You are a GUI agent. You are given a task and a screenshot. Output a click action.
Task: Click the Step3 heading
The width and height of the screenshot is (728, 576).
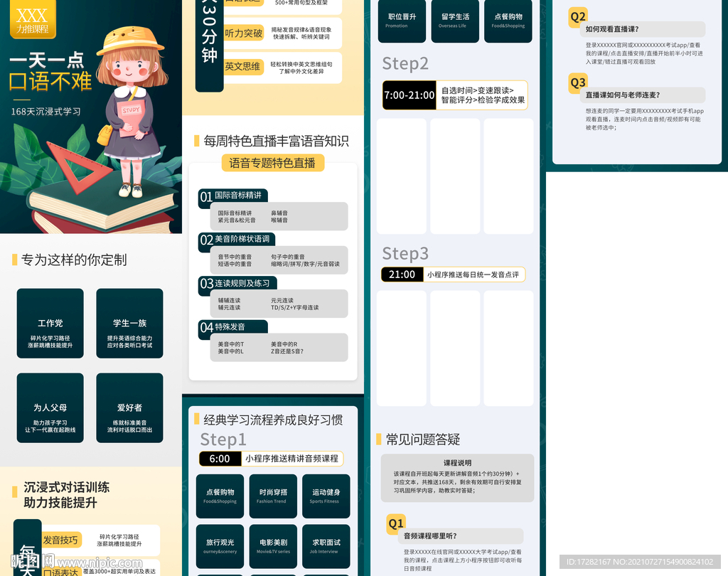click(x=405, y=254)
